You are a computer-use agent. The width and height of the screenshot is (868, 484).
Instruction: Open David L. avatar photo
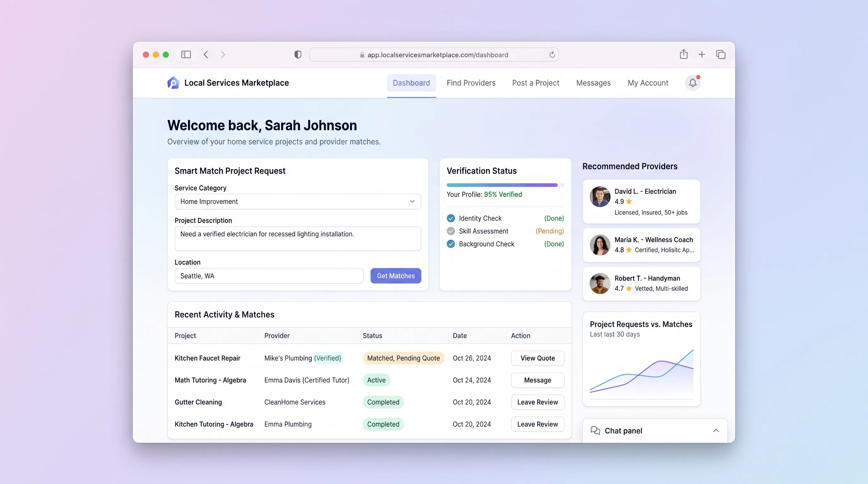coord(600,197)
